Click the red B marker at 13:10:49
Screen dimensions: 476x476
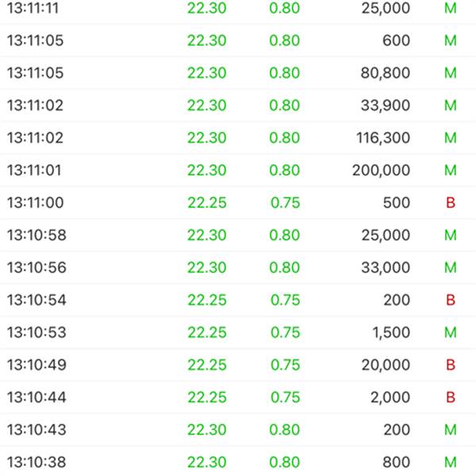[451, 365]
